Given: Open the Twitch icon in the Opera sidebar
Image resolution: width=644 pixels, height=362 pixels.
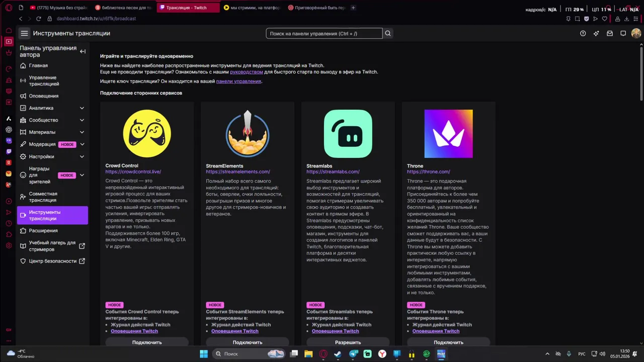Looking at the screenshot, I should (9, 151).
